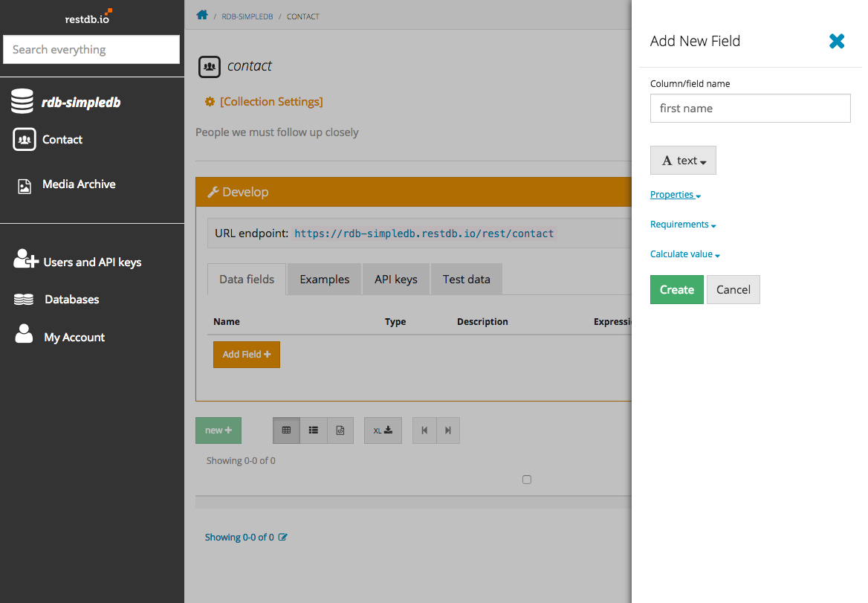868x603 pixels.
Task: Click the 'Add New Field' panel heading
Action: click(x=696, y=41)
